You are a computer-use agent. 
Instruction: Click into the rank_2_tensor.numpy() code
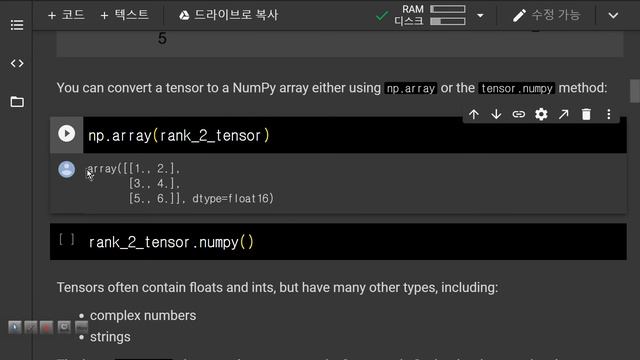coord(171,242)
